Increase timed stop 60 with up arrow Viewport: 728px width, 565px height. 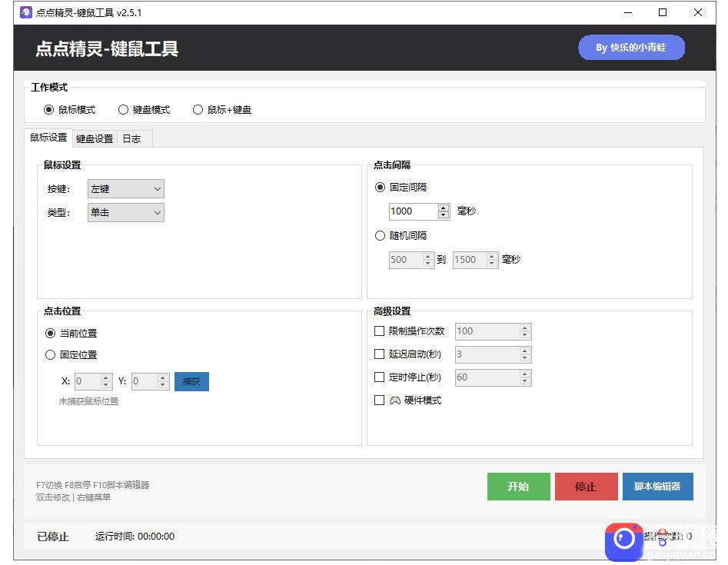525,374
